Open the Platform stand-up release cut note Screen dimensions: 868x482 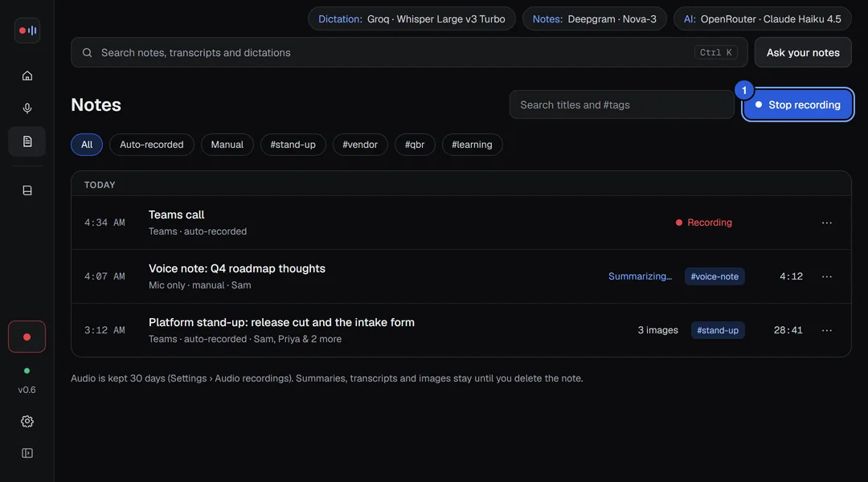461,330
